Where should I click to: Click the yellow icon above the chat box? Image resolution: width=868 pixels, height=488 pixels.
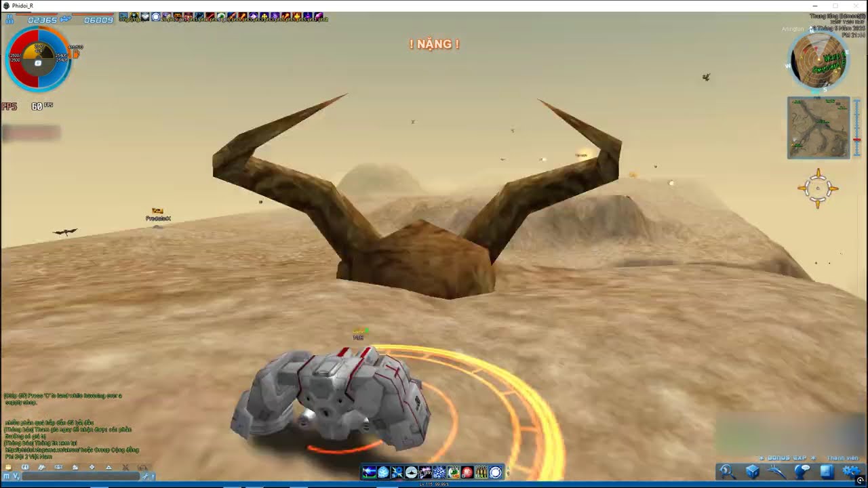8,467
